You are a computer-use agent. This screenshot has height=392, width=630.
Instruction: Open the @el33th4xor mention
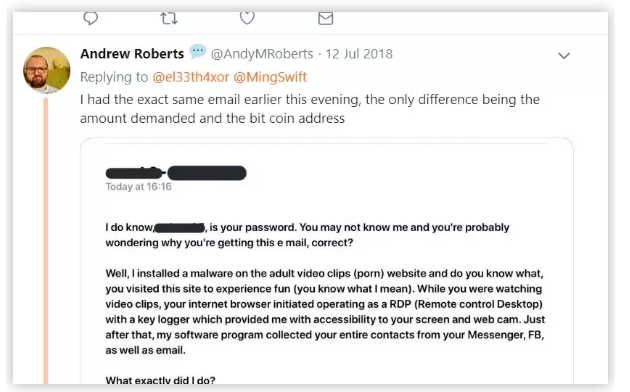tap(190, 77)
